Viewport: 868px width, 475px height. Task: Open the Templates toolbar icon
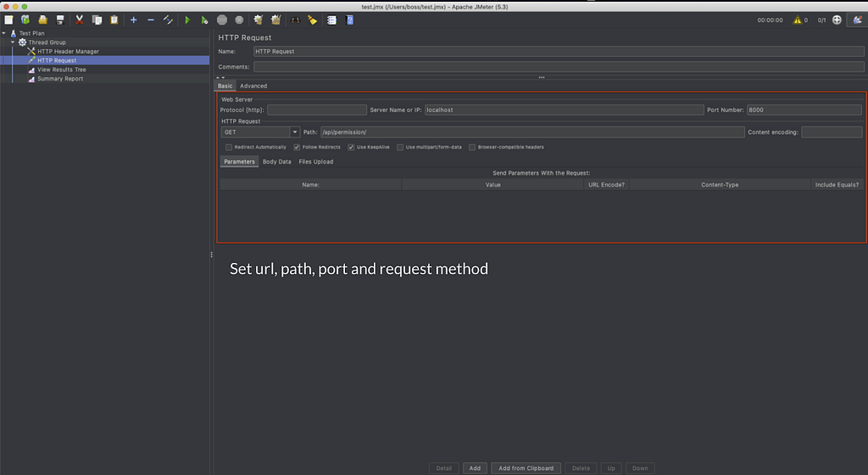point(25,20)
